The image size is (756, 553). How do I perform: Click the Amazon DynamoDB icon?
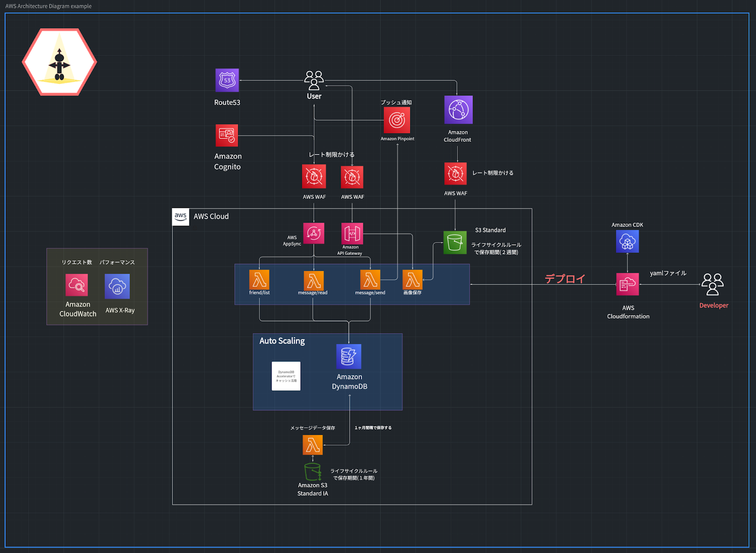[349, 357]
